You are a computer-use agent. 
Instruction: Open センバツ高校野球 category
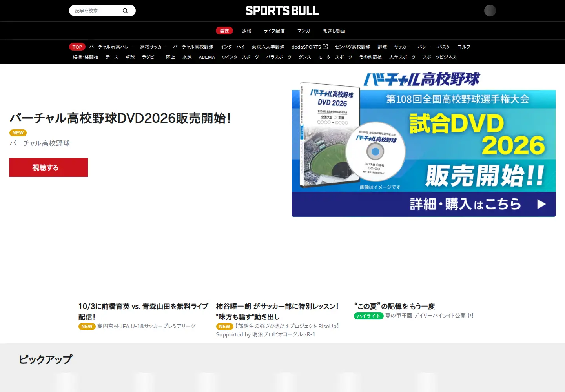(352, 47)
